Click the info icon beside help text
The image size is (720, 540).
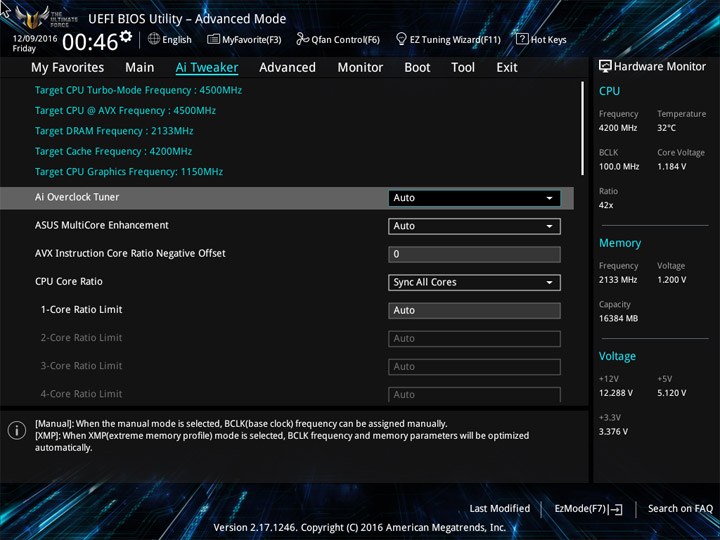click(17, 430)
